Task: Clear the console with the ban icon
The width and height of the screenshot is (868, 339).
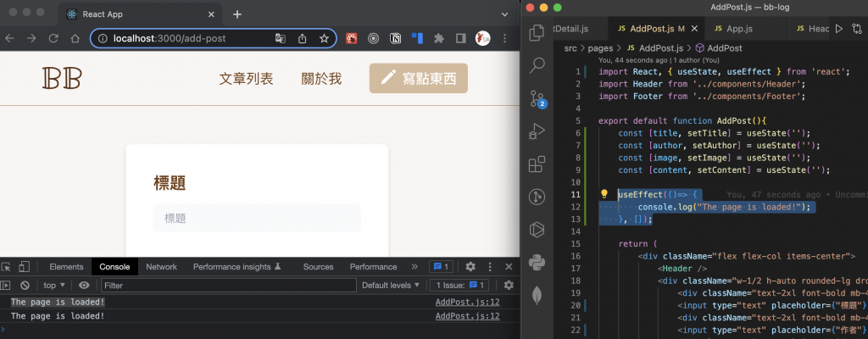Action: pyautogui.click(x=25, y=286)
